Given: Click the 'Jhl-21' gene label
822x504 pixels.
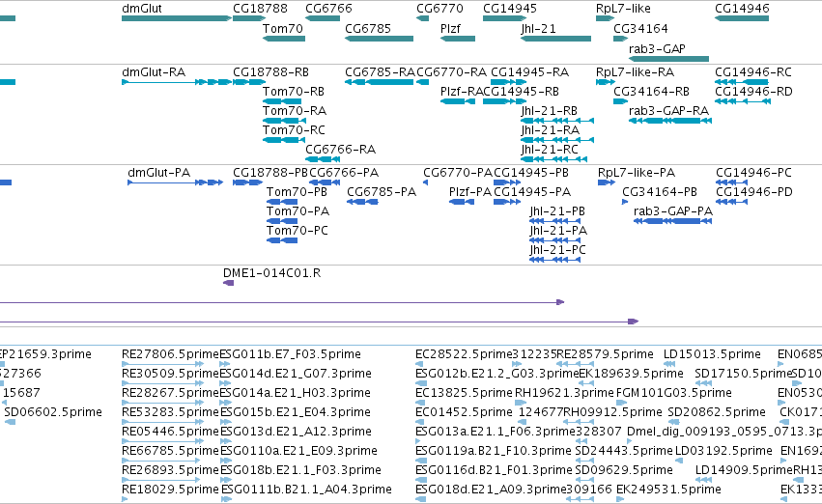Looking at the screenshot, I should tap(538, 28).
